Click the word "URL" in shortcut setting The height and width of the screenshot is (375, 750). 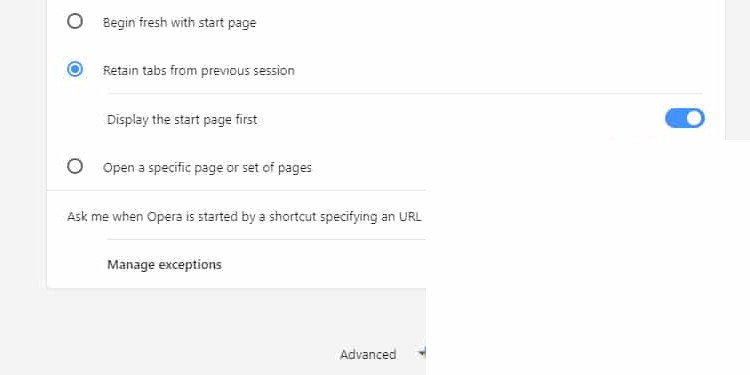click(x=410, y=217)
